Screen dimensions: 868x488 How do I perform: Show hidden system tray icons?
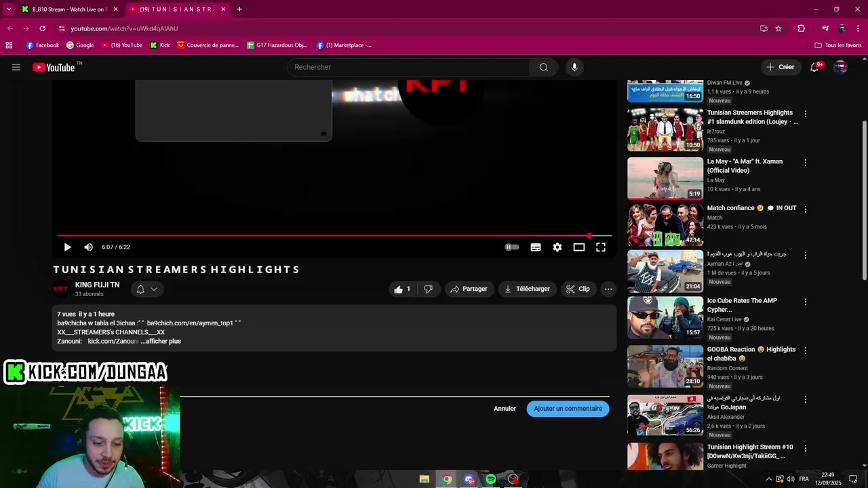click(x=768, y=479)
